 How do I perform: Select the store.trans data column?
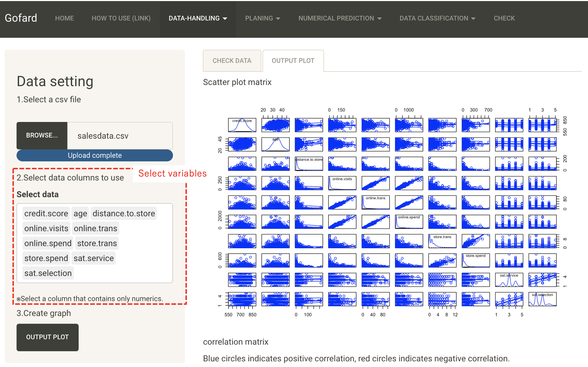[96, 243]
